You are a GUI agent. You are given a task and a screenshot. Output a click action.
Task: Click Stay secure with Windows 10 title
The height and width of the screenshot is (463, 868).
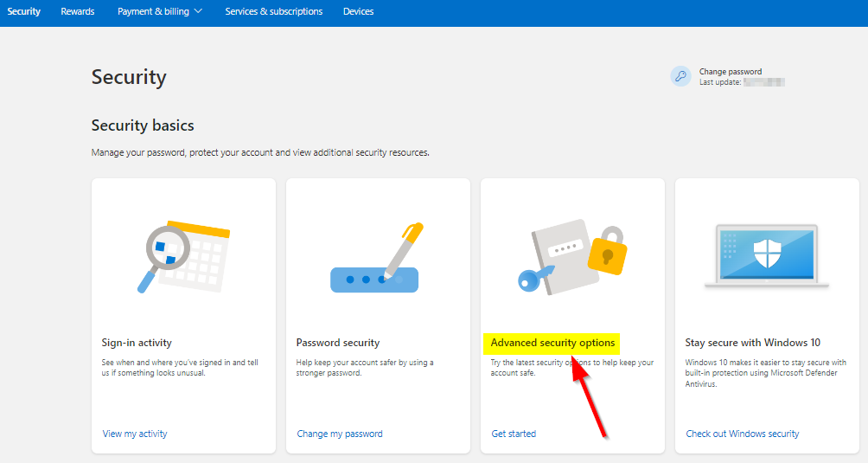(x=752, y=343)
